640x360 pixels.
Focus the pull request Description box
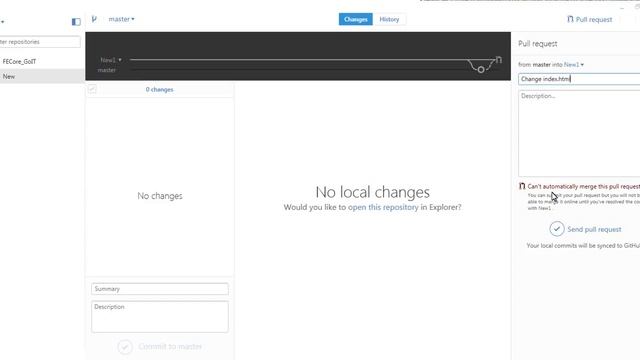coord(579,133)
